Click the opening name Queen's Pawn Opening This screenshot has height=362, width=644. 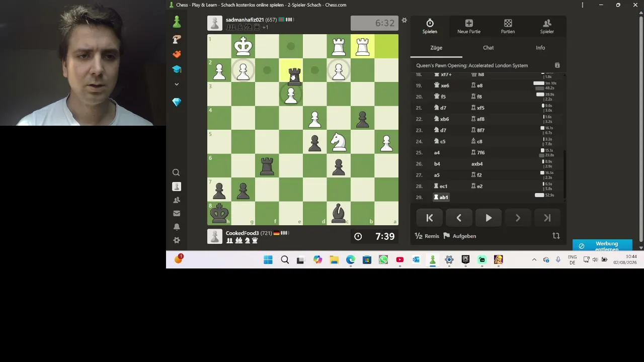(472, 65)
